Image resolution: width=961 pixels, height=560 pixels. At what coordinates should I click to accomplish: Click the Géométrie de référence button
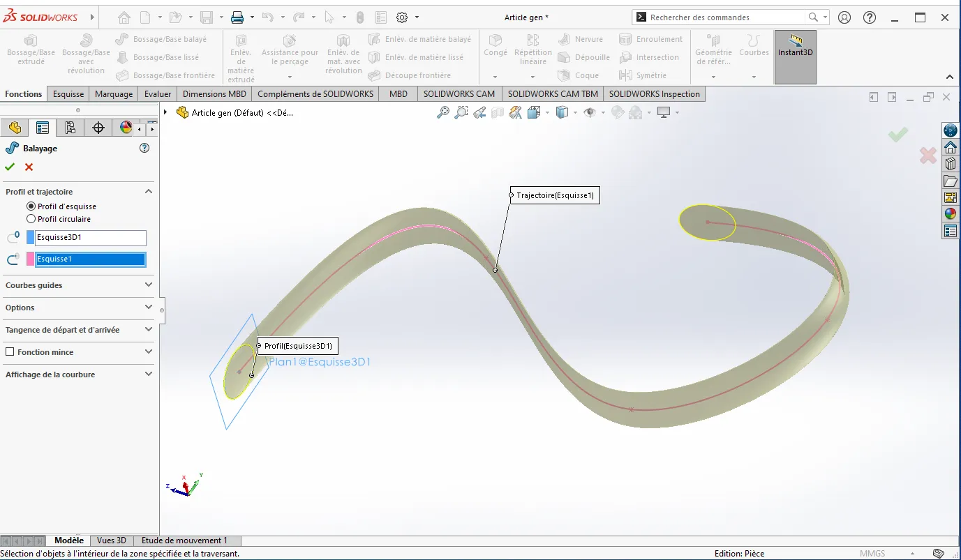pos(713,50)
